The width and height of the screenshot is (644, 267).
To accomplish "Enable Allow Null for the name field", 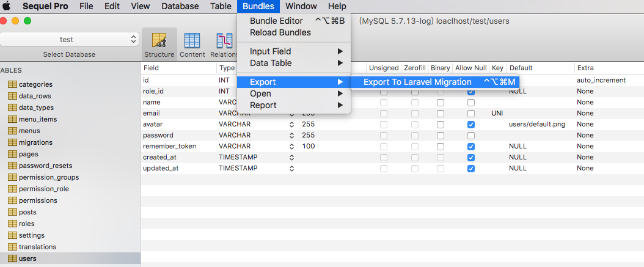I will coord(471,102).
